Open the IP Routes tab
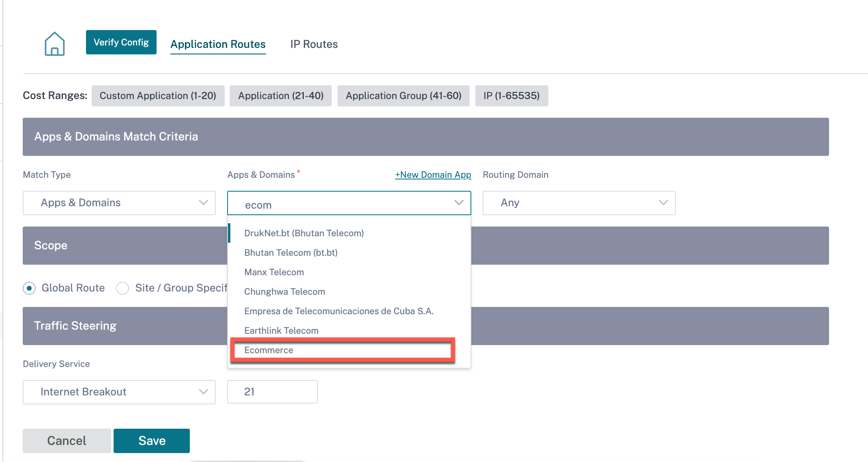868x462 pixels. (x=314, y=44)
